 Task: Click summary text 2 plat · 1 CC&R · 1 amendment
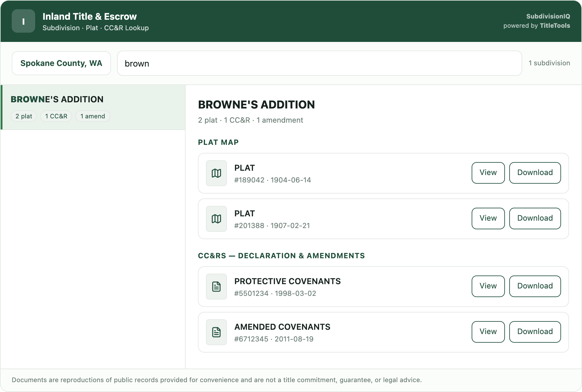(x=251, y=120)
